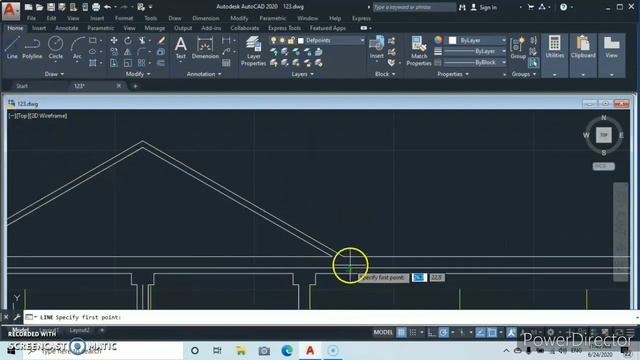
Task: Open the Parametric menu in menu bar
Action: (x=273, y=18)
